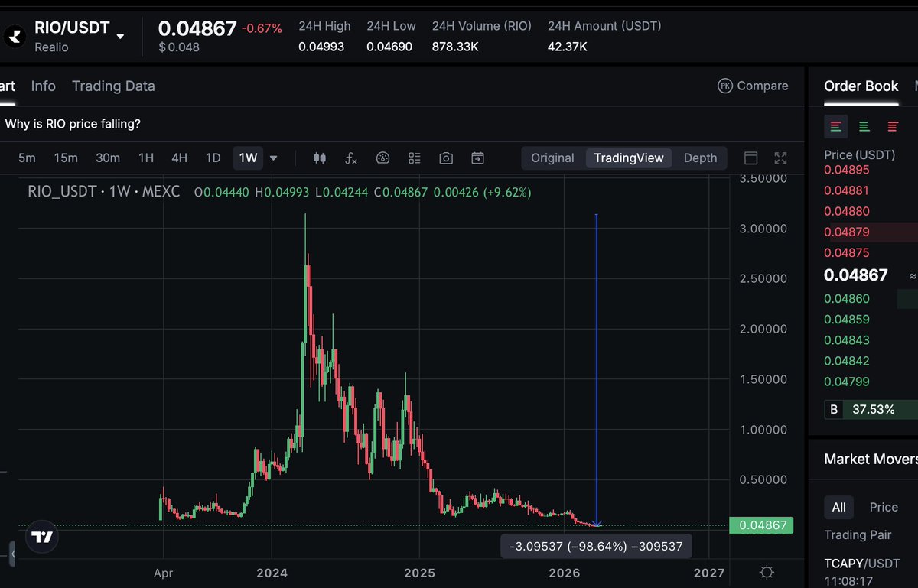
Task: Select the 30m timeframe
Action: 108,158
